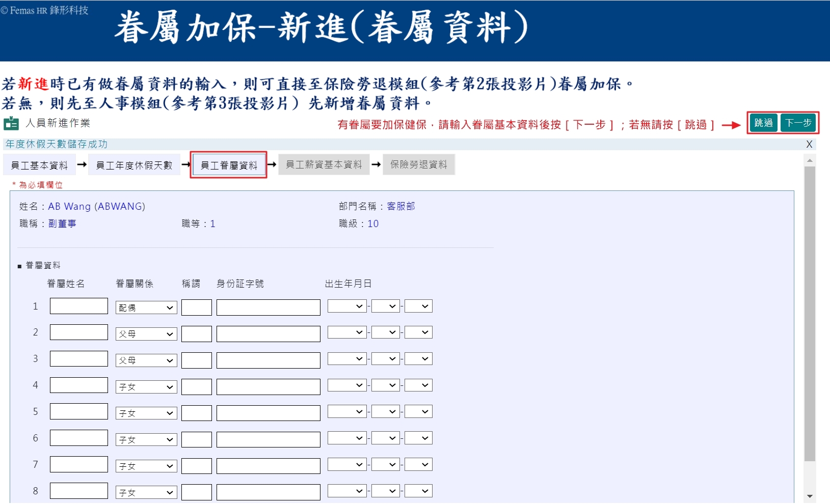Dismiss the save success message with X
This screenshot has width=830, height=504.
click(809, 144)
